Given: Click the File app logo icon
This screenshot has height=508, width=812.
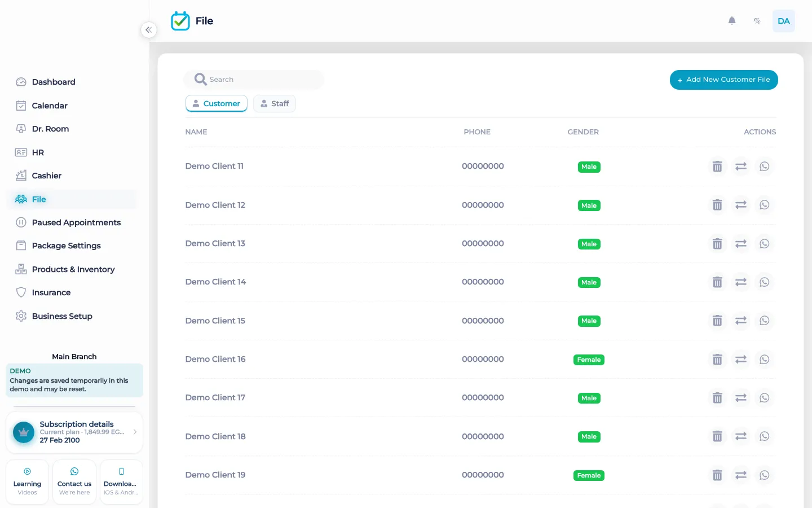Looking at the screenshot, I should pyautogui.click(x=180, y=21).
